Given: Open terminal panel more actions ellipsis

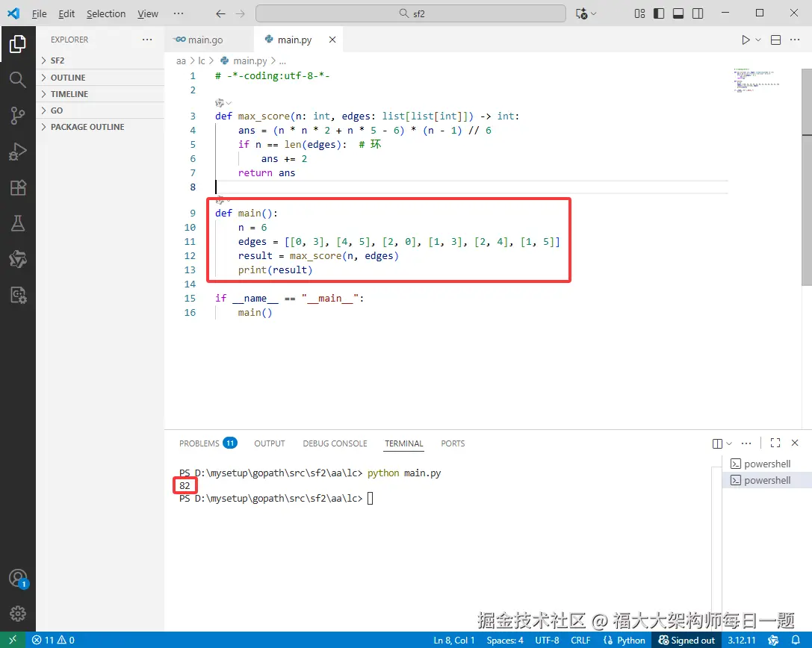Looking at the screenshot, I should (746, 443).
